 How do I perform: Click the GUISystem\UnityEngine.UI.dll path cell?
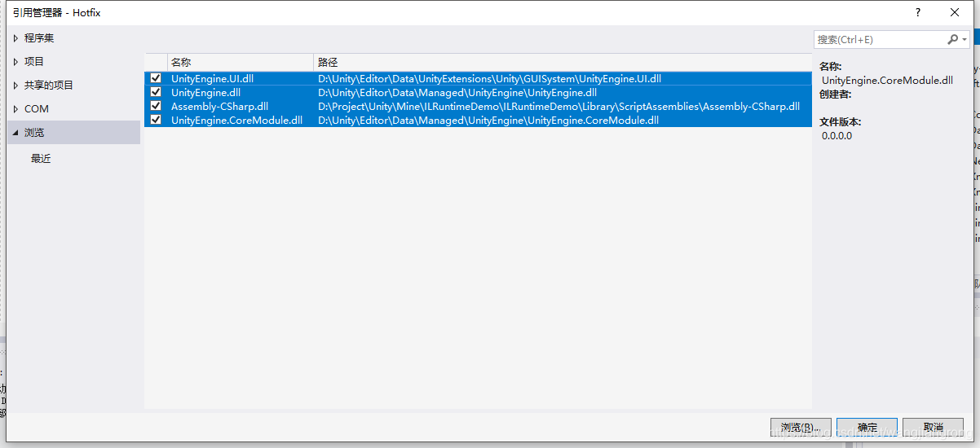[489, 79]
